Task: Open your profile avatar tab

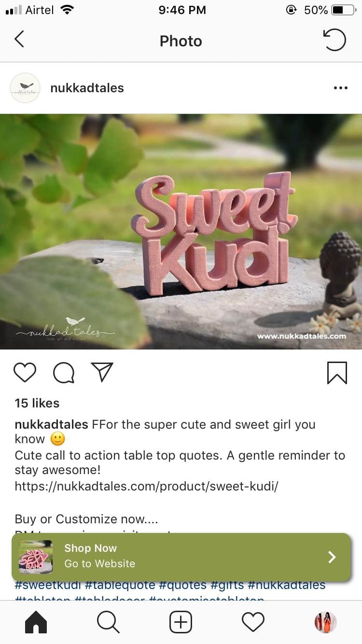Action: [325, 622]
